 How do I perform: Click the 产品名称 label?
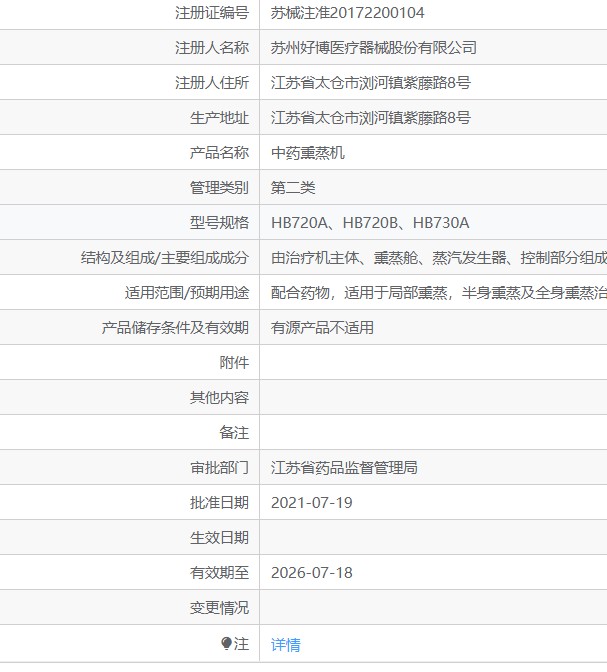[x=219, y=153]
